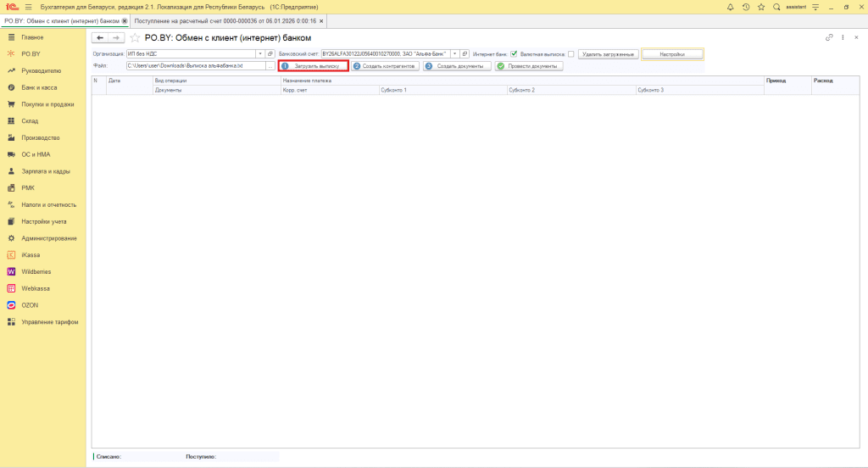Expand the Банковский счет dropdown

pos(454,53)
